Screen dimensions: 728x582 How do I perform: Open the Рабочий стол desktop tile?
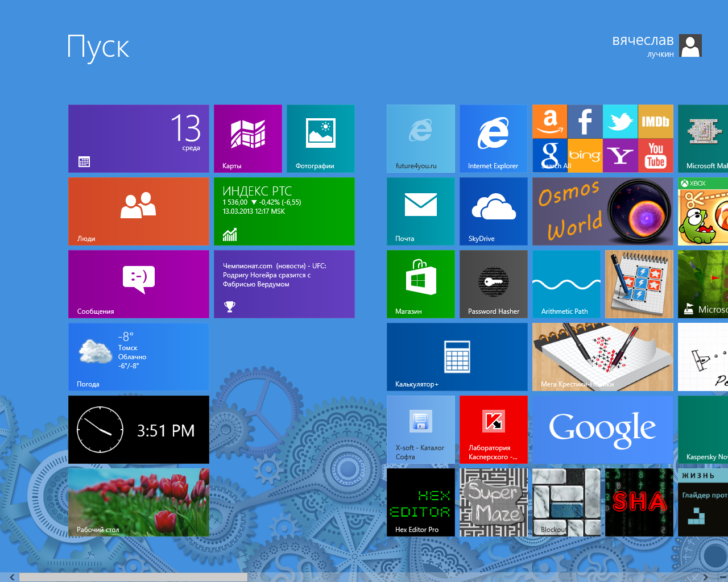[139, 502]
